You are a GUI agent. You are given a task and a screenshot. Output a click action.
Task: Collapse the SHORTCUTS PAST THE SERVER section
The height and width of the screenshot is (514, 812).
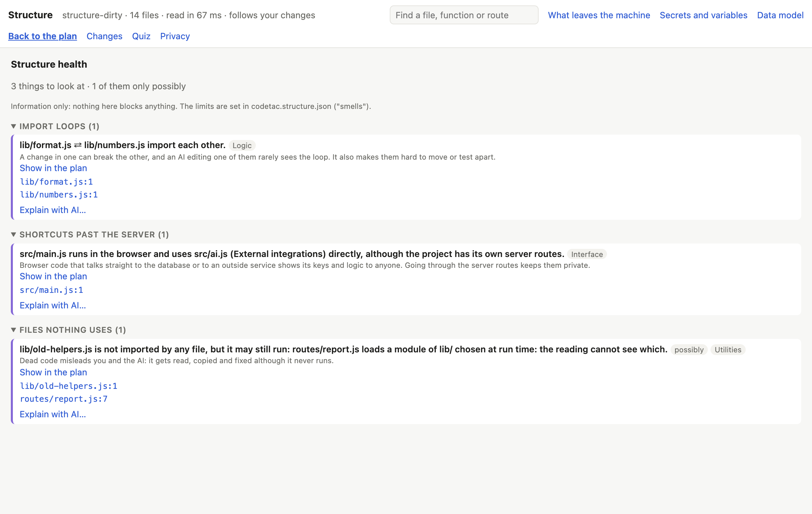90,235
